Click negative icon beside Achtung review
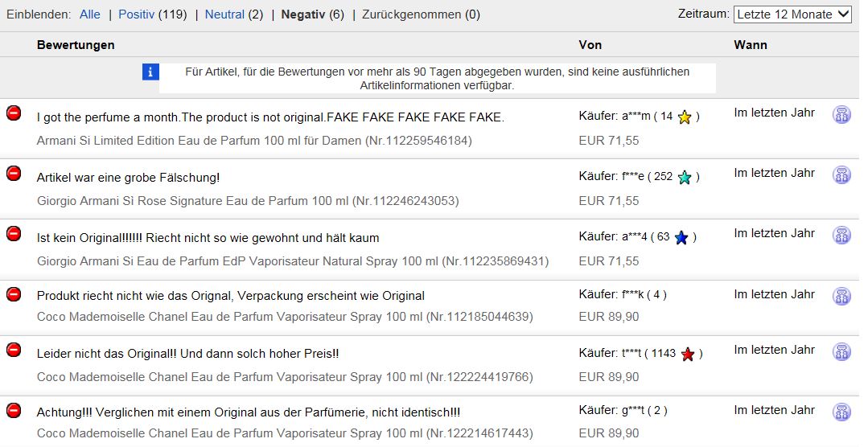 point(14,411)
